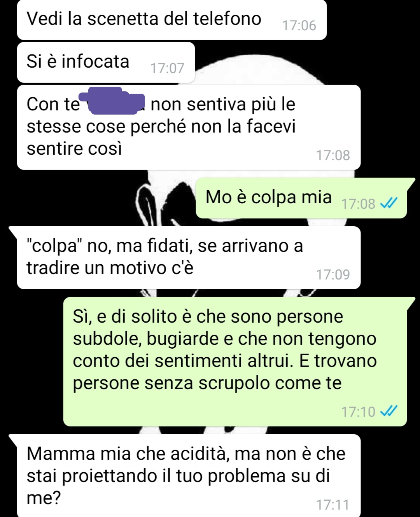Tap the 'Mo è colpa mia' message
Viewport: 420px width, 517px height.
pos(301,198)
